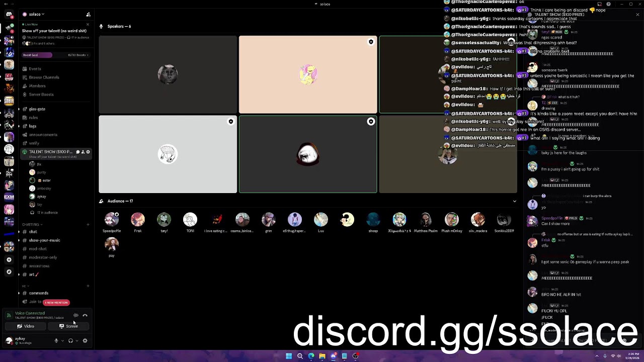Open the commands channel
The image size is (644, 362).
pyautogui.click(x=38, y=293)
